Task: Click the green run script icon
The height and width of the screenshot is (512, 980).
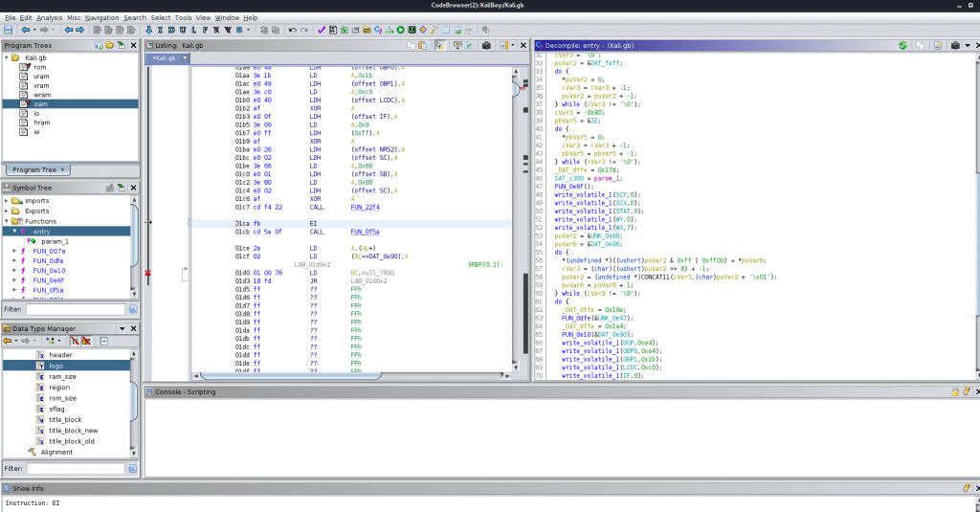Action: pyautogui.click(x=401, y=30)
